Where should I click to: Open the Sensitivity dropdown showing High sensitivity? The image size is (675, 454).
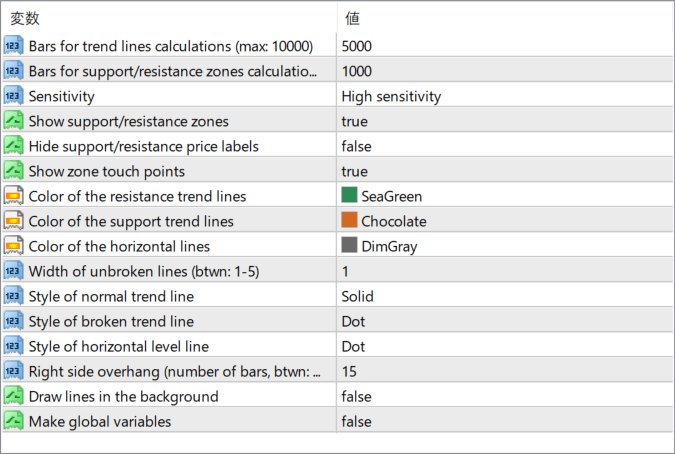[x=391, y=96]
